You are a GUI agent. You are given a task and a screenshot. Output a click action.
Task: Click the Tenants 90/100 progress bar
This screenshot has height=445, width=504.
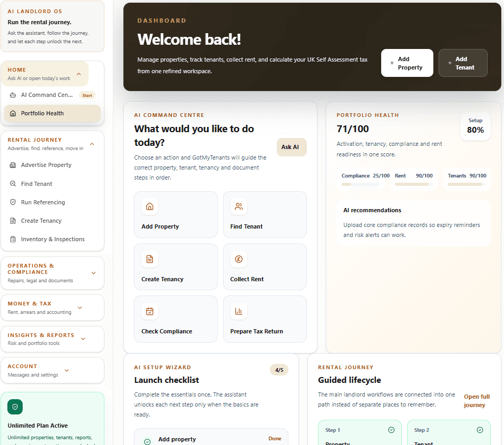point(467,184)
